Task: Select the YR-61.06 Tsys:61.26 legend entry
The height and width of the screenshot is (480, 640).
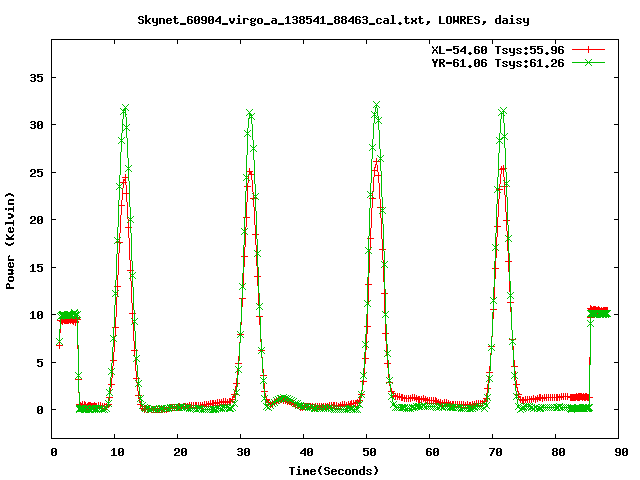Action: point(498,63)
